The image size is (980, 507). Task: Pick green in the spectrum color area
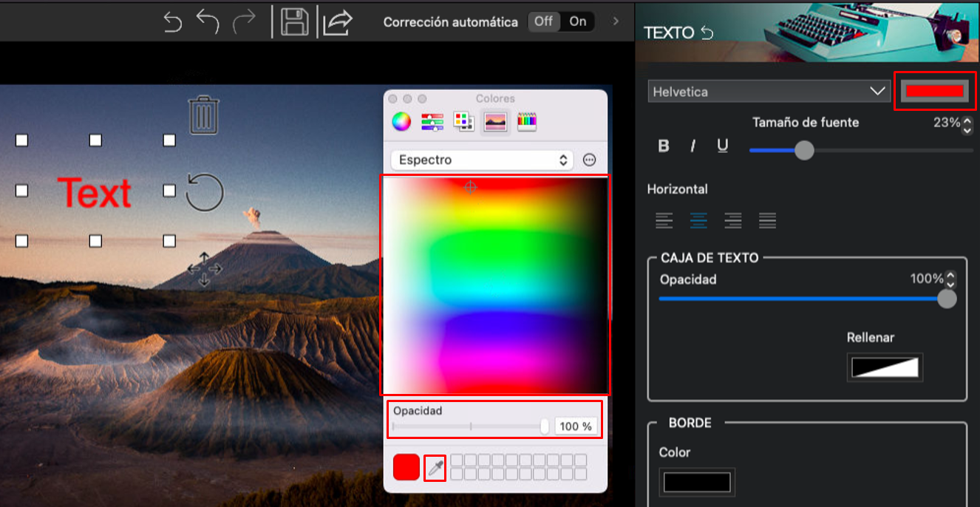(494, 248)
